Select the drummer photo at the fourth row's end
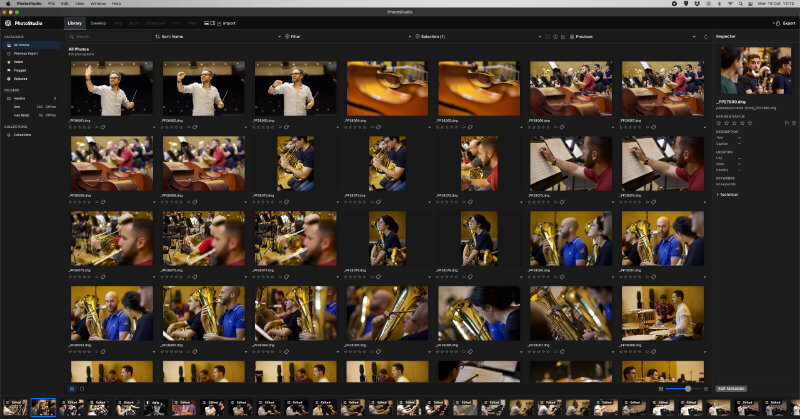The height and width of the screenshot is (419, 800). point(663,313)
